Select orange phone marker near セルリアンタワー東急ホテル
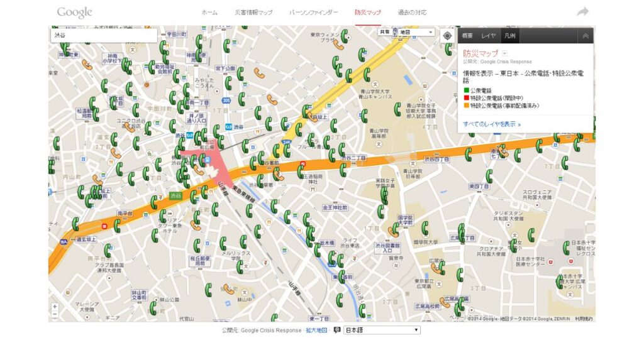Screen dimensions: 644x338 click(x=196, y=225)
